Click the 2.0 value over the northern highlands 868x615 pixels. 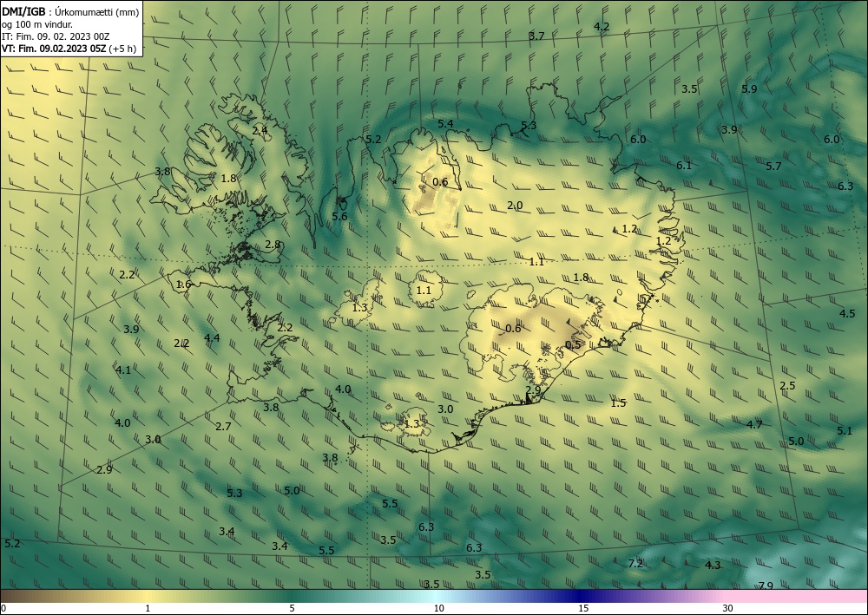pyautogui.click(x=515, y=206)
